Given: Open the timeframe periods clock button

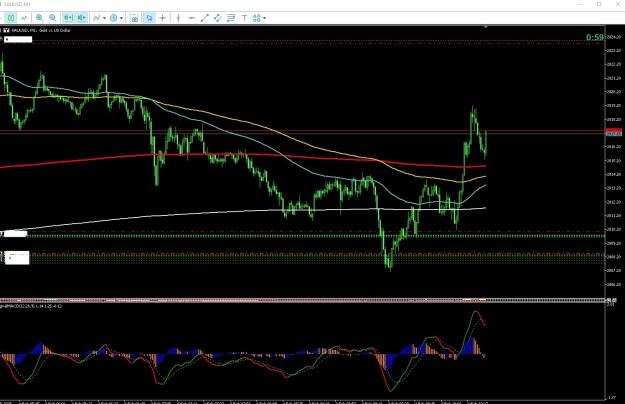Looking at the screenshot, I should pos(114,18).
